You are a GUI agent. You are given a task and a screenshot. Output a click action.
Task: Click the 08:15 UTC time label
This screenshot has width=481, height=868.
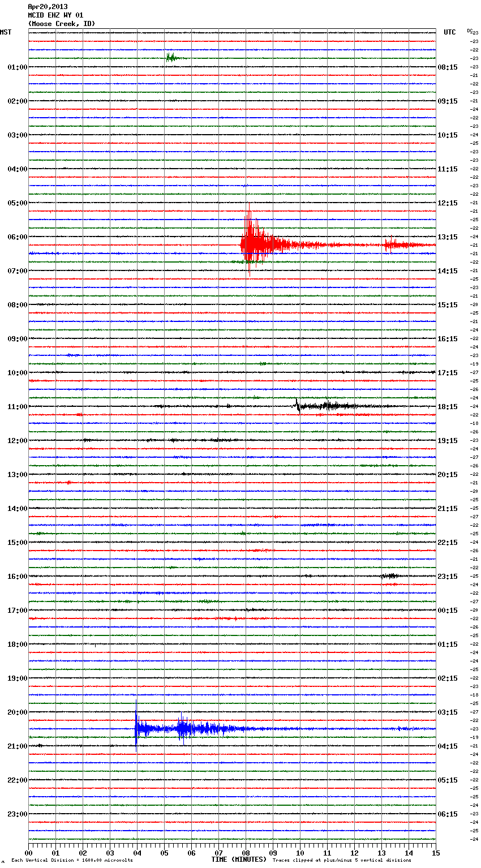448,67
